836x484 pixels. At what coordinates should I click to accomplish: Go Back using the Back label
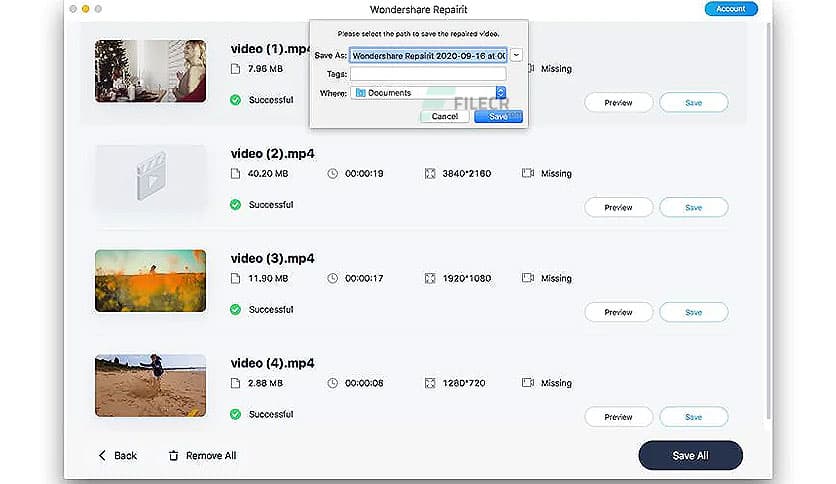click(125, 455)
